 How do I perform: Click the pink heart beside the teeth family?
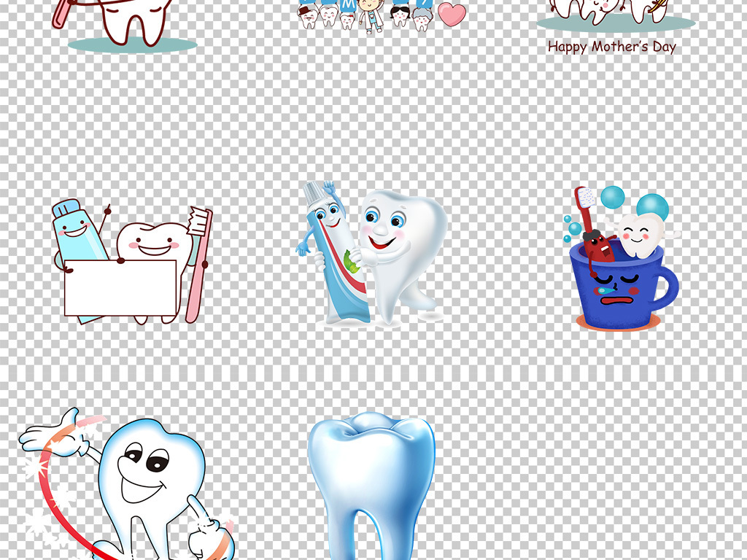point(452,15)
